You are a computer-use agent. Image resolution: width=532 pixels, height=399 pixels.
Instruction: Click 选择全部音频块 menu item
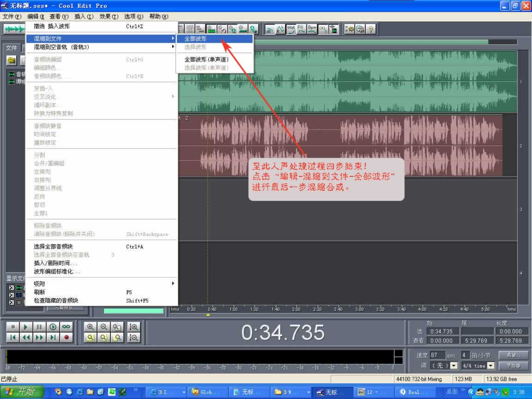tap(102, 246)
